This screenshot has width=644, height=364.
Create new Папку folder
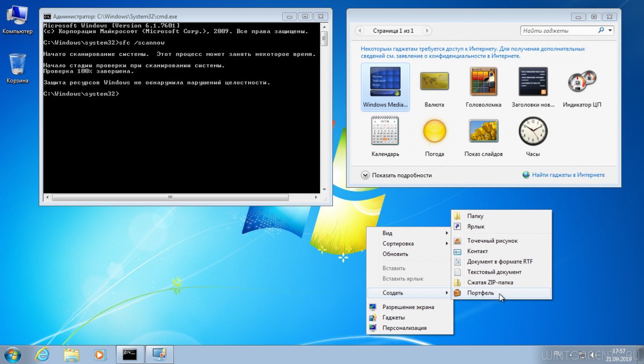click(501, 216)
